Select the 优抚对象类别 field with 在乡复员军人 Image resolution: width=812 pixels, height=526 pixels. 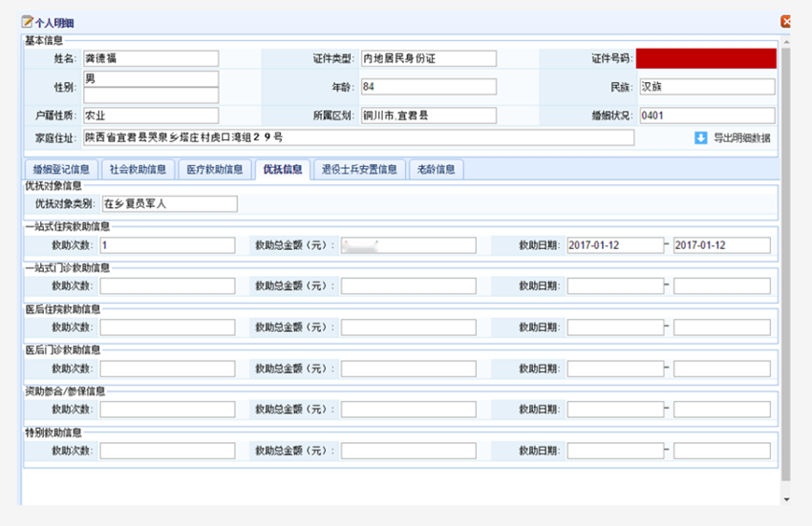click(168, 203)
